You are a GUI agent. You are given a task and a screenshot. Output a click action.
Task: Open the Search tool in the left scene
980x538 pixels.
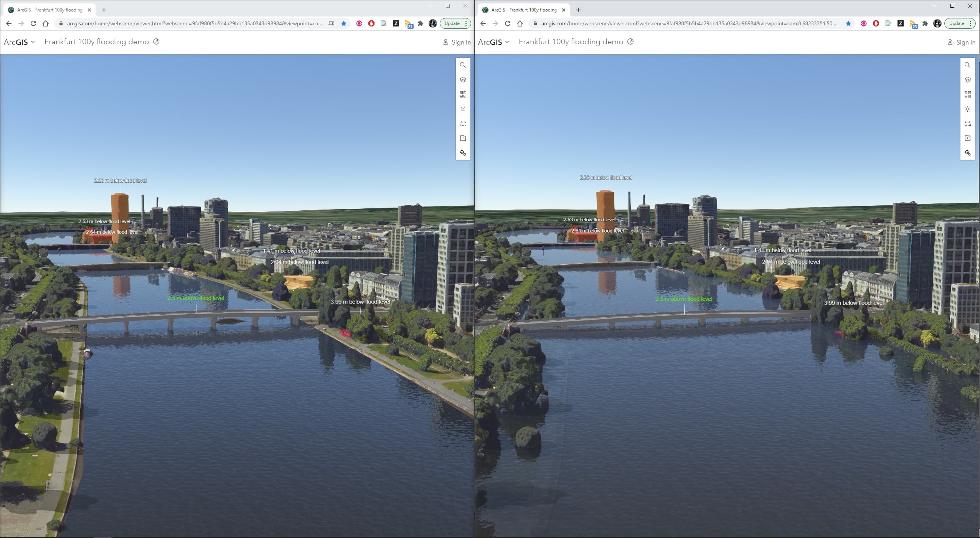463,65
